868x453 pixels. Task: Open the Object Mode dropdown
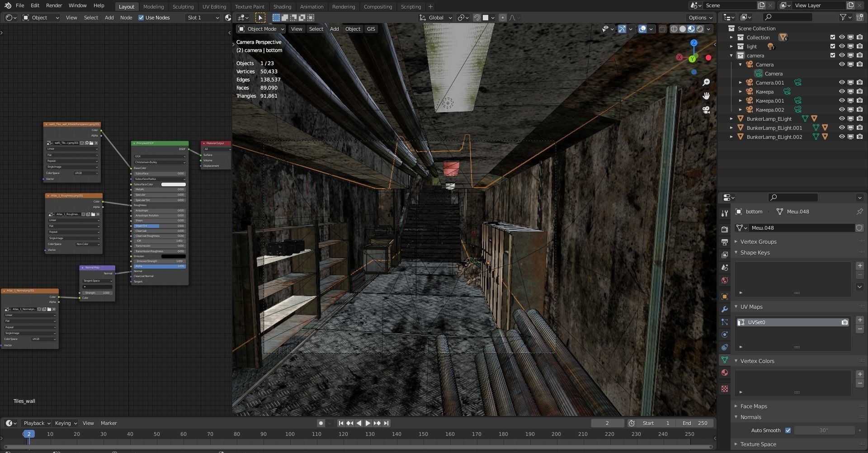point(261,29)
